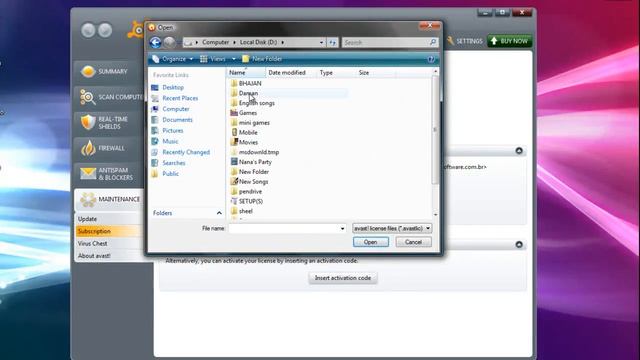
Task: Expand the Folders pane chevron
Action: [219, 213]
